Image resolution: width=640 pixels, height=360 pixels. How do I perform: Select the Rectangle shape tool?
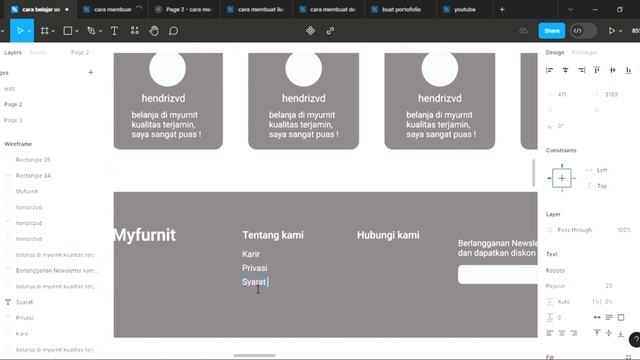click(x=68, y=31)
